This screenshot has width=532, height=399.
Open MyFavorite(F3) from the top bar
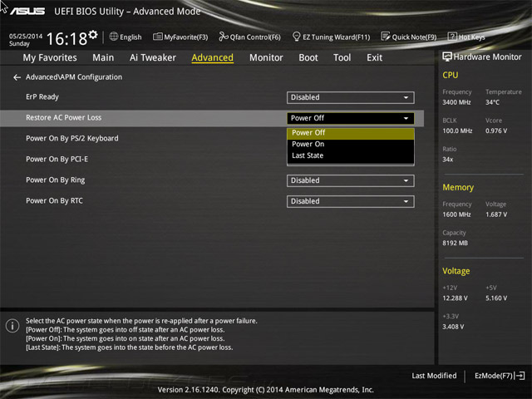click(x=180, y=37)
